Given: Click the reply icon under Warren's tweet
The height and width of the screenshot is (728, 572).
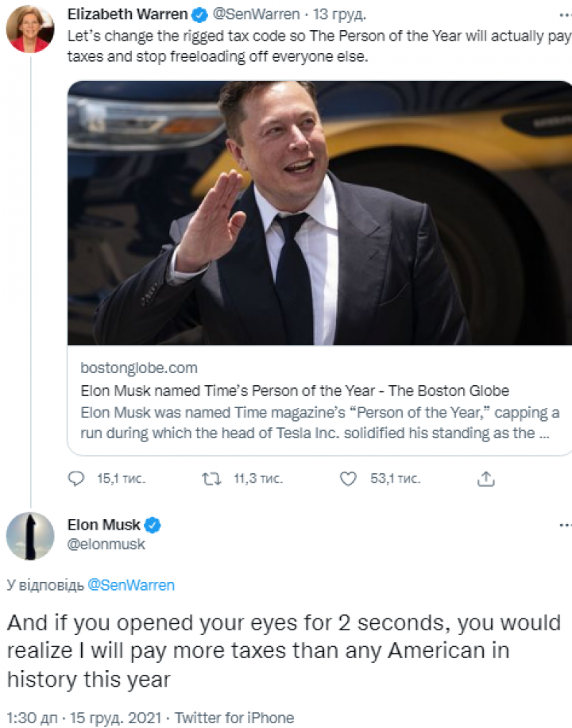Looking at the screenshot, I should pos(76,479).
